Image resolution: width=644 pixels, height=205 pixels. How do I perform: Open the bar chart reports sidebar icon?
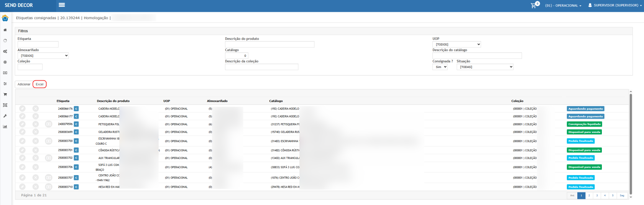tap(5, 127)
